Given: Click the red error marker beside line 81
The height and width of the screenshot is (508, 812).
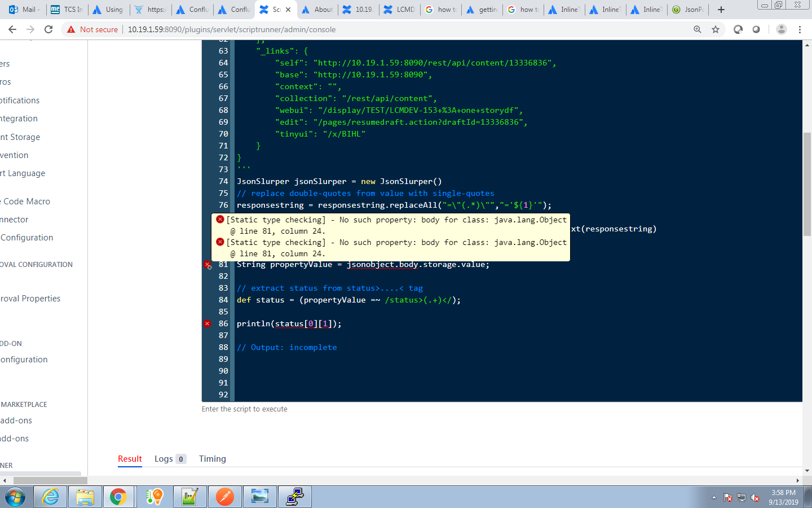Looking at the screenshot, I should (x=208, y=264).
